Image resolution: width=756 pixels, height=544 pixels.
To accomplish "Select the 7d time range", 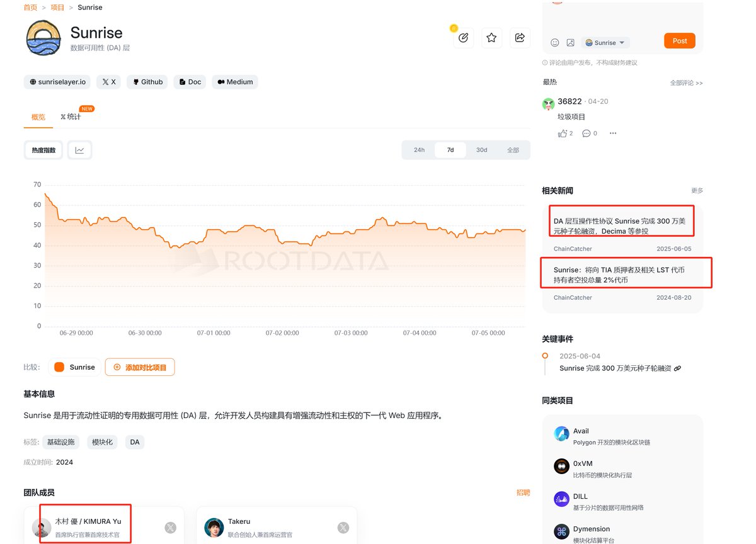I will point(450,150).
